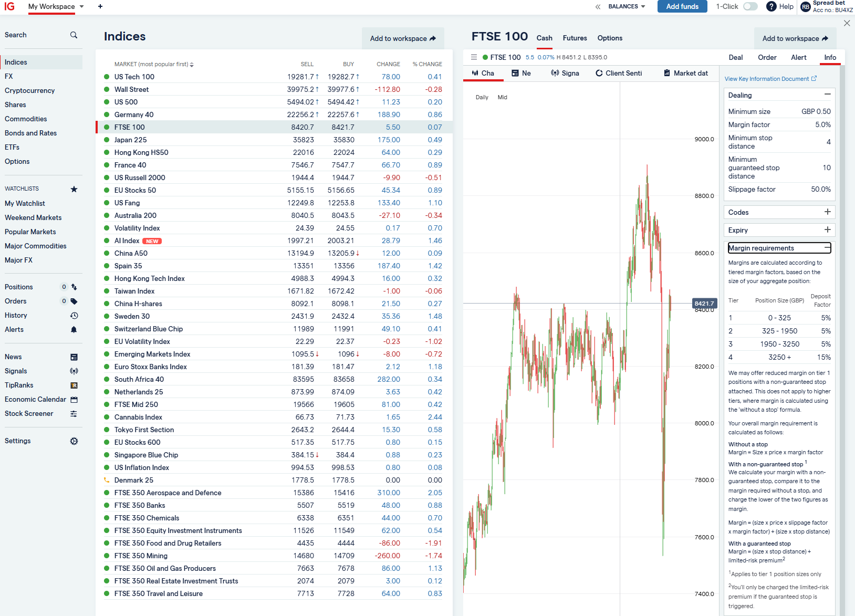Open the Alert tab
The width and height of the screenshot is (855, 616).
click(x=798, y=57)
